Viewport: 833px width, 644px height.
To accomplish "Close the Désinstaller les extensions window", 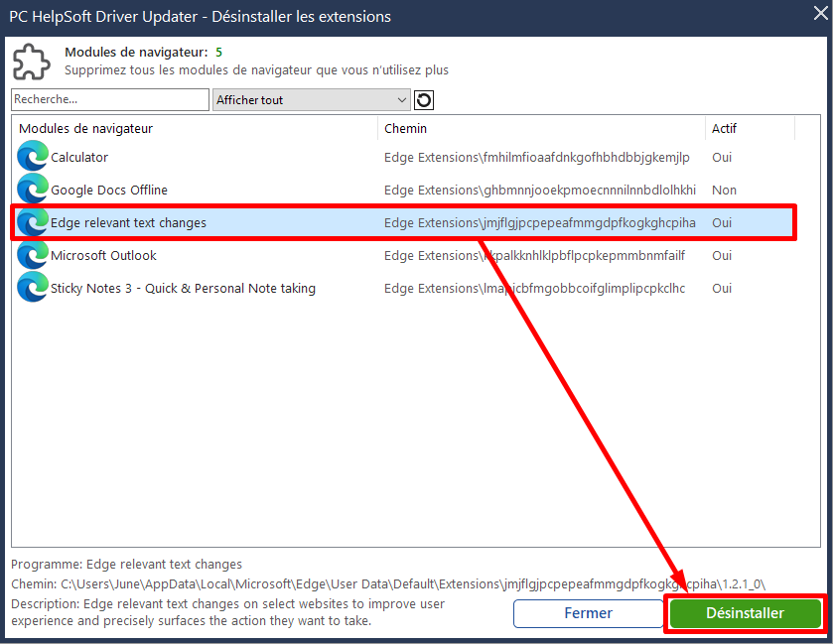I will click(821, 14).
